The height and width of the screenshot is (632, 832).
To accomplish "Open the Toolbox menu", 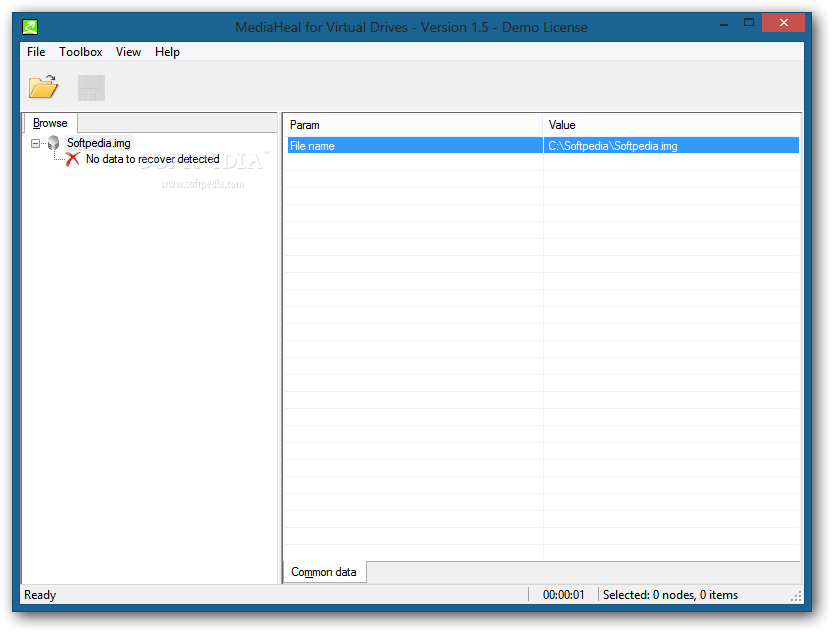I will click(x=81, y=52).
